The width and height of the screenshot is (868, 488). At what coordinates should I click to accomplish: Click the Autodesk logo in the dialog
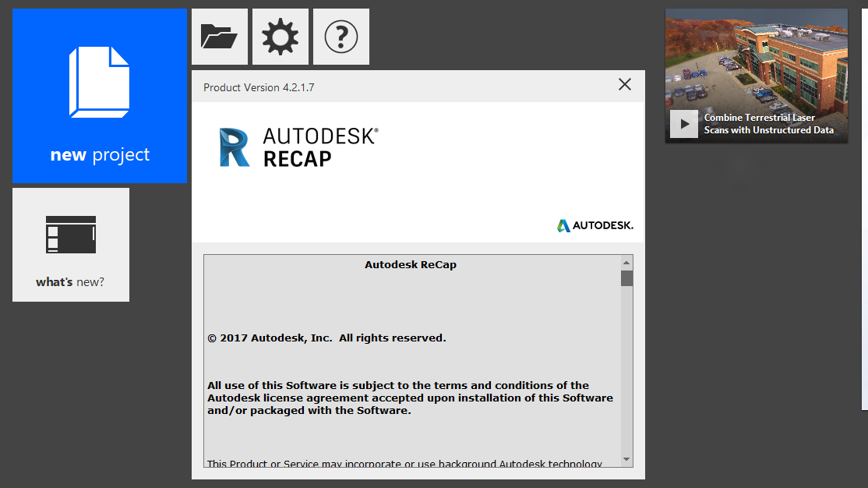[x=595, y=225]
